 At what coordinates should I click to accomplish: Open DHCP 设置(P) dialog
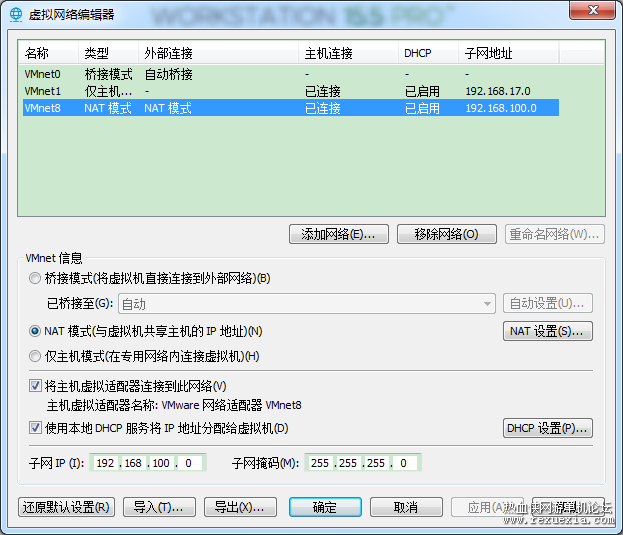548,428
